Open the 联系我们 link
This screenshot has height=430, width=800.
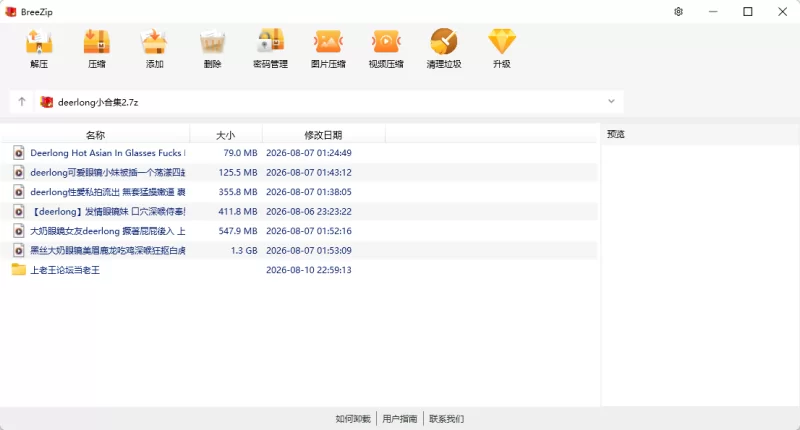click(446, 419)
